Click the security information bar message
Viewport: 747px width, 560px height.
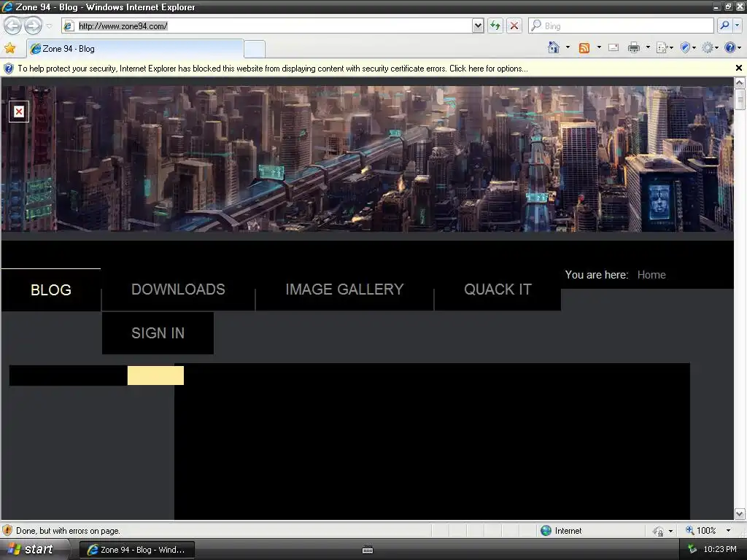tap(273, 69)
